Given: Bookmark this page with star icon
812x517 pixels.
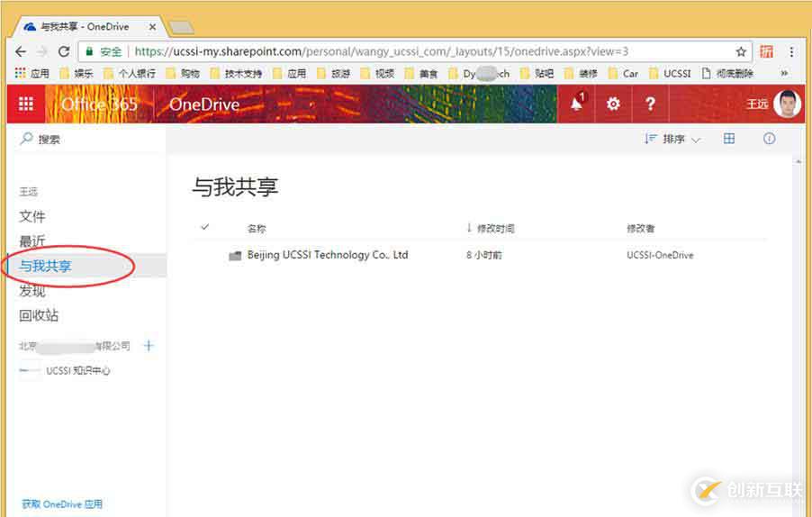Looking at the screenshot, I should pyautogui.click(x=741, y=52).
